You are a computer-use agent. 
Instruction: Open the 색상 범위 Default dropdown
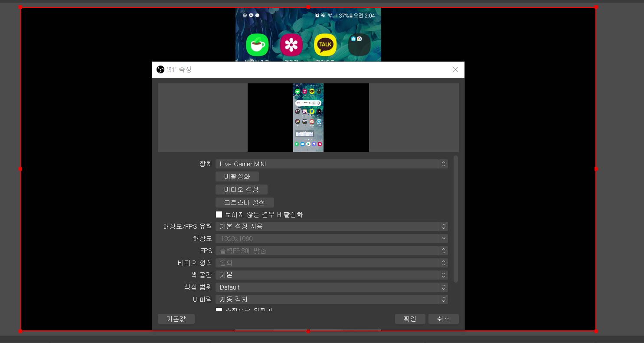click(331, 287)
